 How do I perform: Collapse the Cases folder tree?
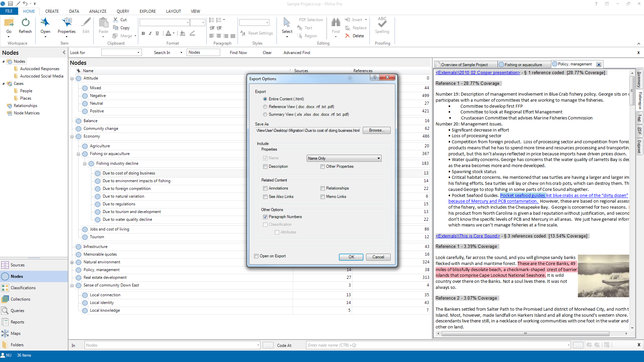(3, 84)
